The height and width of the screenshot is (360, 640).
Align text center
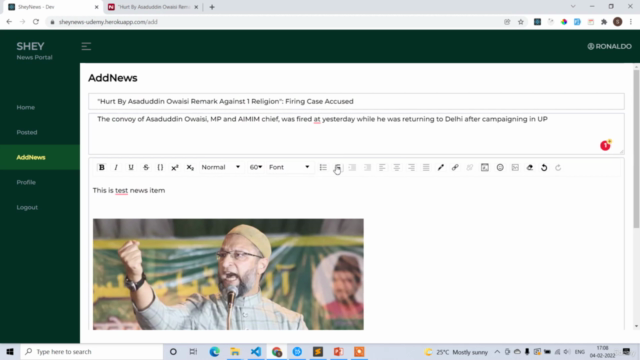click(x=397, y=167)
